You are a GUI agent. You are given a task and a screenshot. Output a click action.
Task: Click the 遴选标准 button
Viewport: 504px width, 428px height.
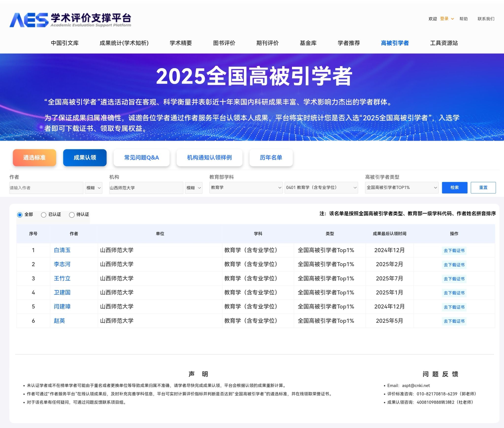click(34, 158)
